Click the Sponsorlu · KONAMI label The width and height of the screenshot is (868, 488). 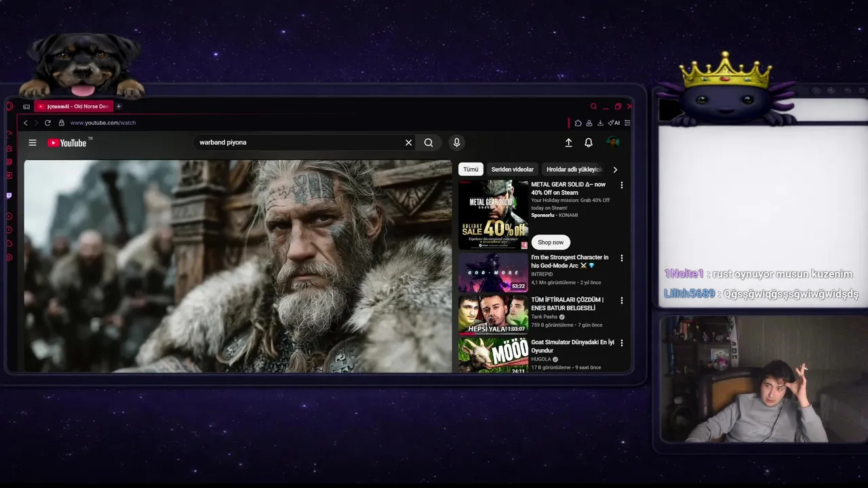[x=555, y=216]
